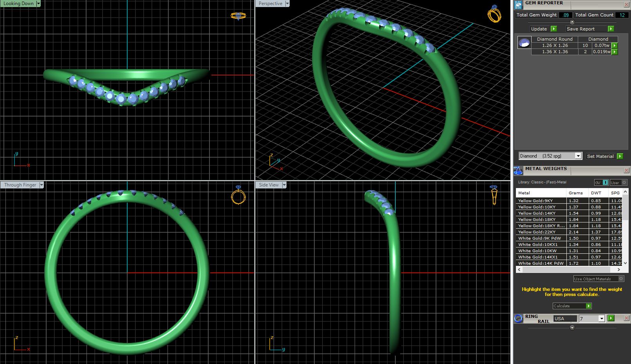Viewport: 631px width, 364px height.
Task: Open the ring size 7 dropdown
Action: (x=602, y=319)
